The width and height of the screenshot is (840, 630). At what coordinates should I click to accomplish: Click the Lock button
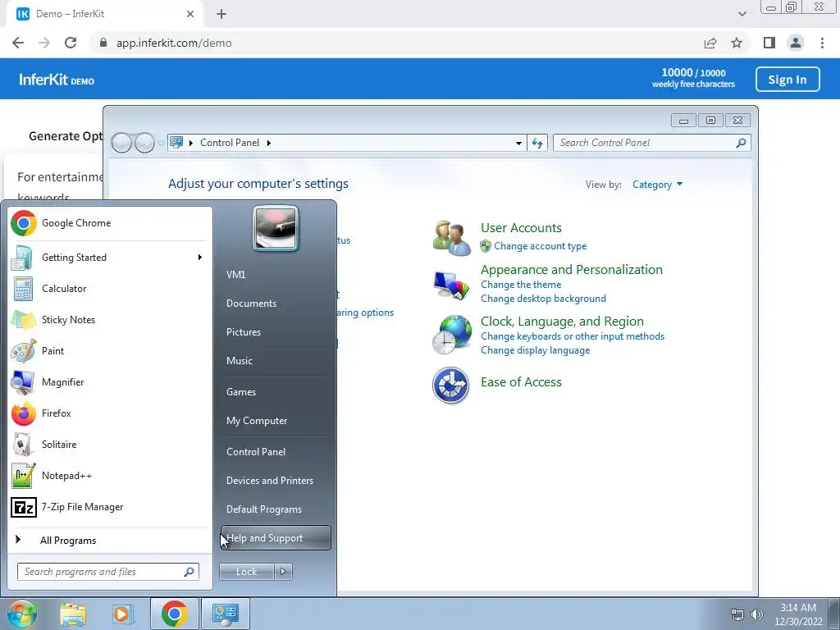point(246,572)
